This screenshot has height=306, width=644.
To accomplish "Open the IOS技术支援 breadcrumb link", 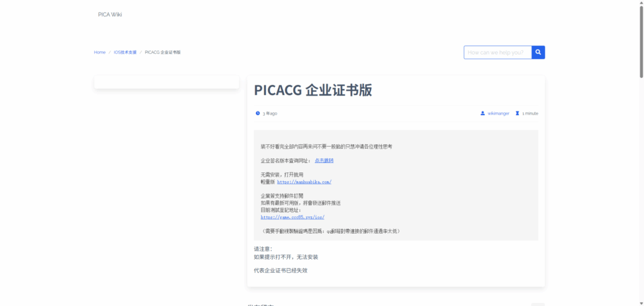I will [x=125, y=52].
